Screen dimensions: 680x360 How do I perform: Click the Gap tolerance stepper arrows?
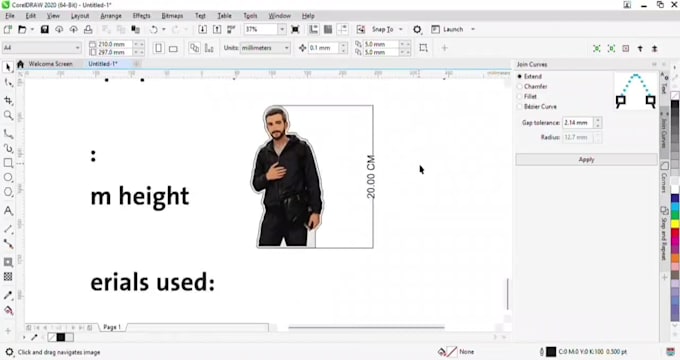click(598, 123)
